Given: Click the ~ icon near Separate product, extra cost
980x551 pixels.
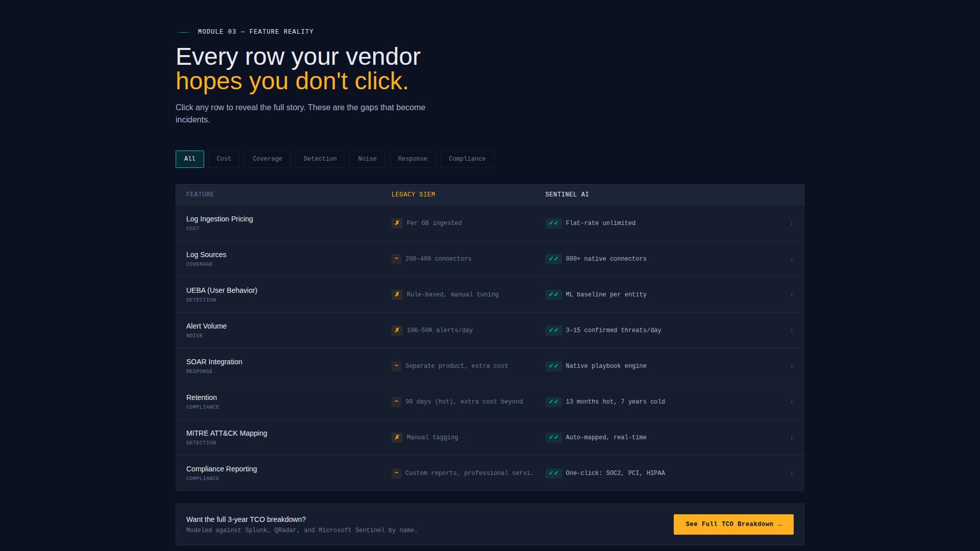Looking at the screenshot, I should point(396,366).
